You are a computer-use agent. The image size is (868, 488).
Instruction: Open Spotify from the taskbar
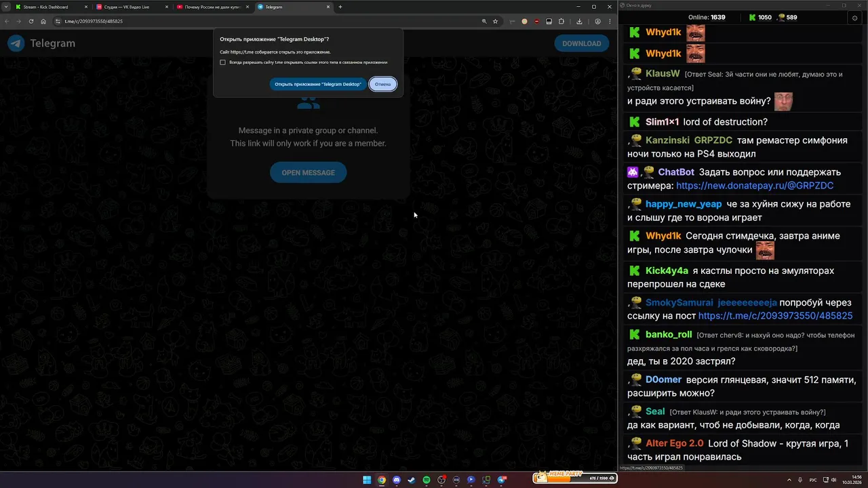[x=427, y=480]
